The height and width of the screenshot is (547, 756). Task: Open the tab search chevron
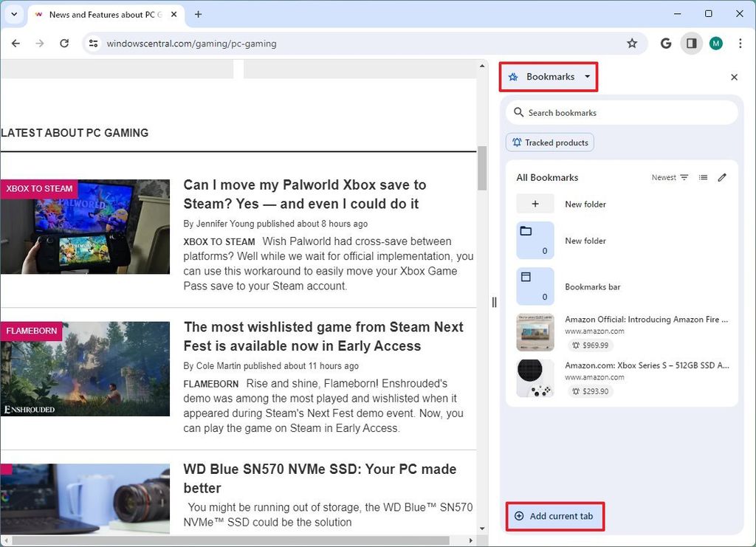click(13, 14)
